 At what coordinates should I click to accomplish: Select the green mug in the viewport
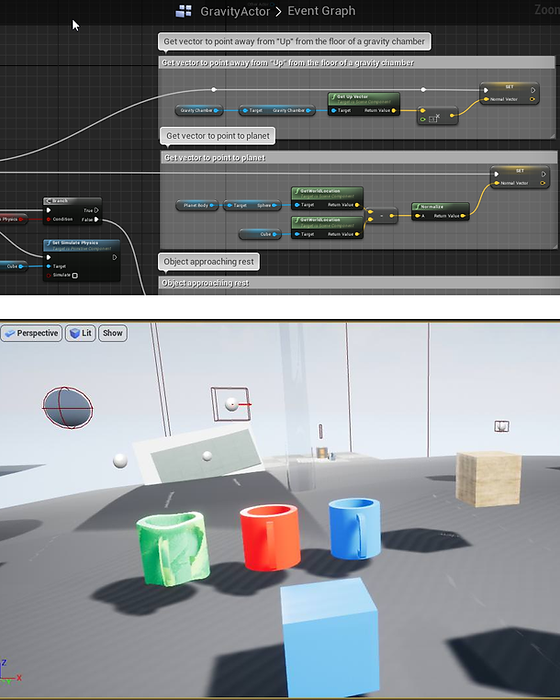(x=174, y=548)
